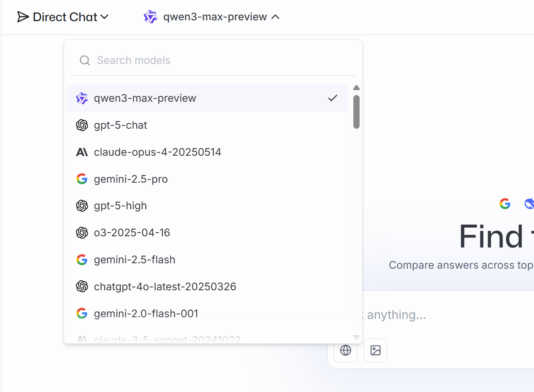Open the Direct Chat mode dropdown
Screen dimensions: 534x392
(x=63, y=17)
